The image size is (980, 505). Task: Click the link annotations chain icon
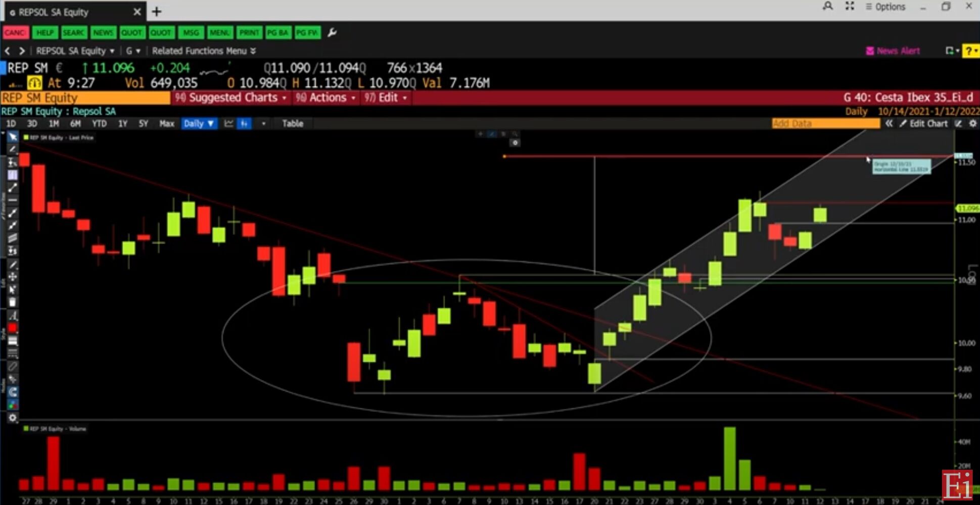[13, 366]
